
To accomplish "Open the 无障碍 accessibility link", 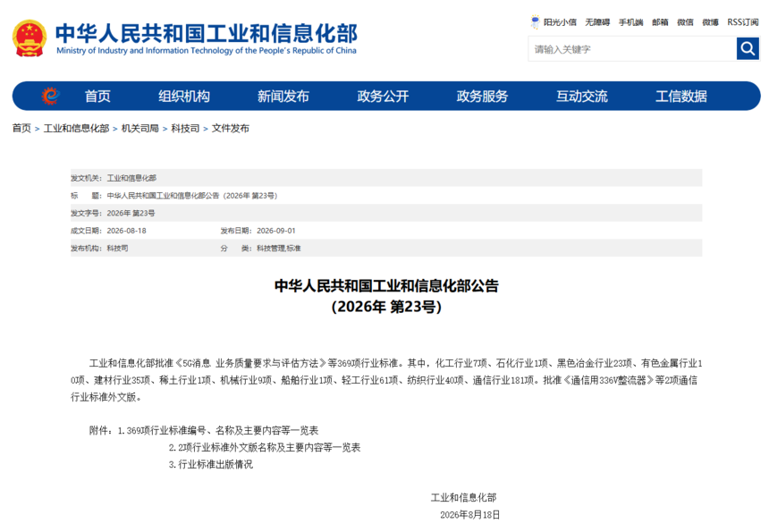I will tap(597, 22).
